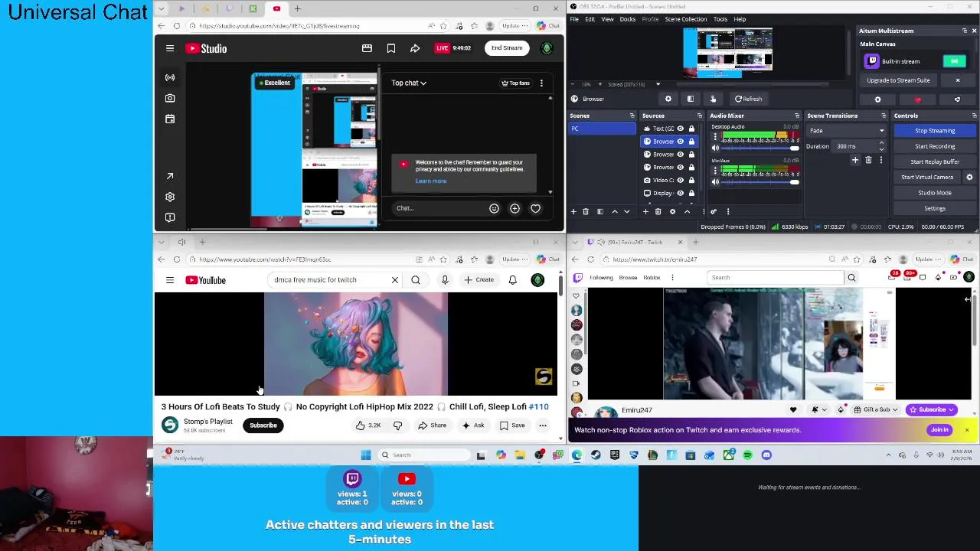
Task: Open the YouTube Studio hamburger menu
Action: point(170,48)
